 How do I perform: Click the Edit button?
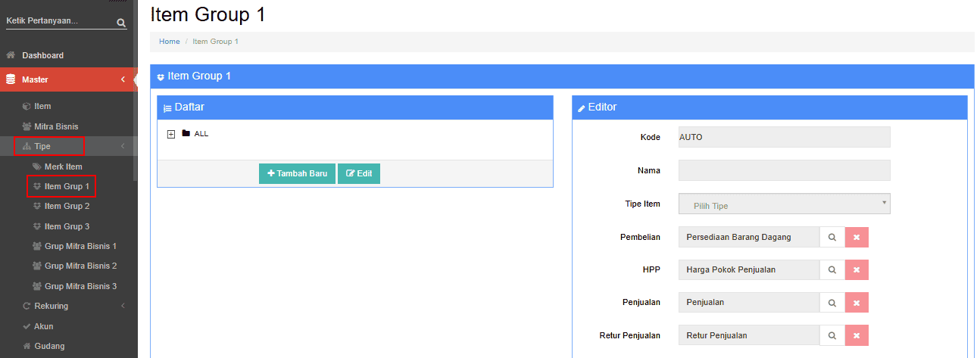click(359, 173)
